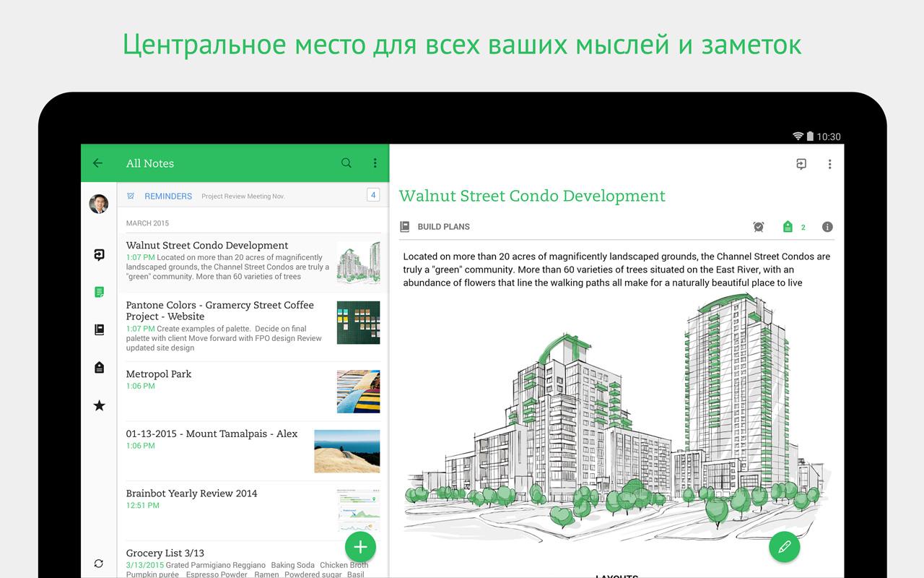Viewport: 924px width, 578px height.
Task: Open the note's overflow options menu
Action: click(829, 165)
